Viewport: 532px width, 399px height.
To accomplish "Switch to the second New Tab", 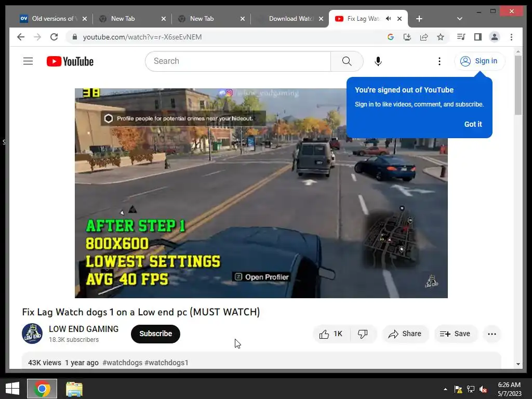I will click(x=210, y=19).
